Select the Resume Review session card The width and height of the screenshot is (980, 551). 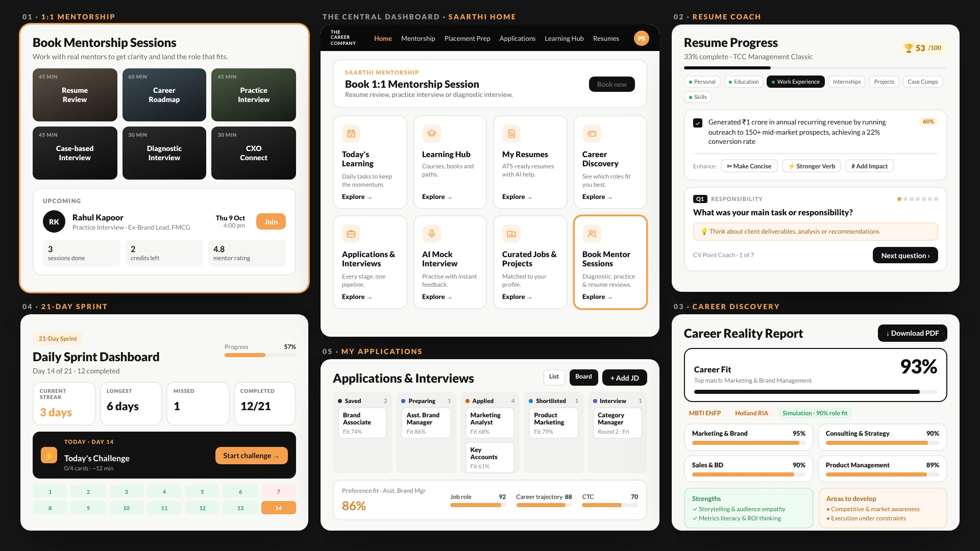tap(75, 95)
